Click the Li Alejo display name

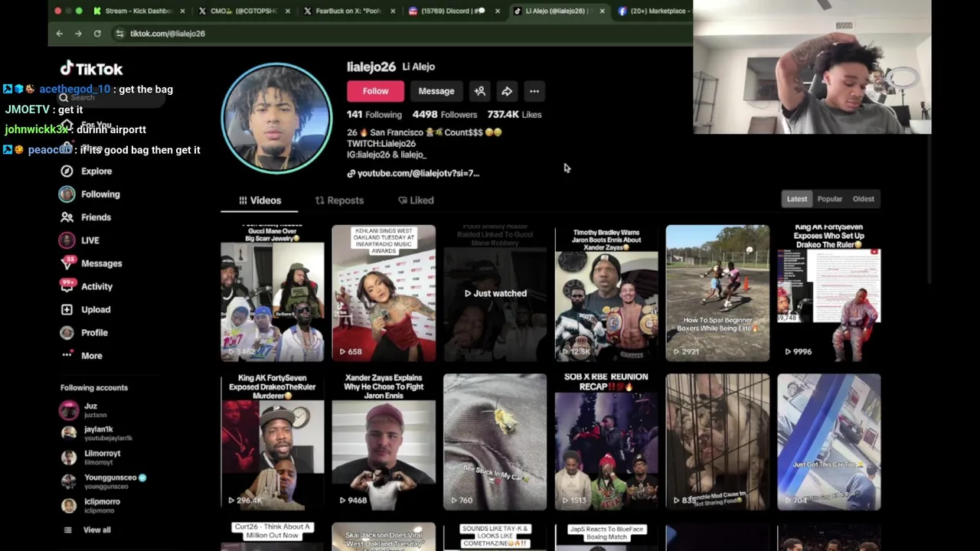419,67
